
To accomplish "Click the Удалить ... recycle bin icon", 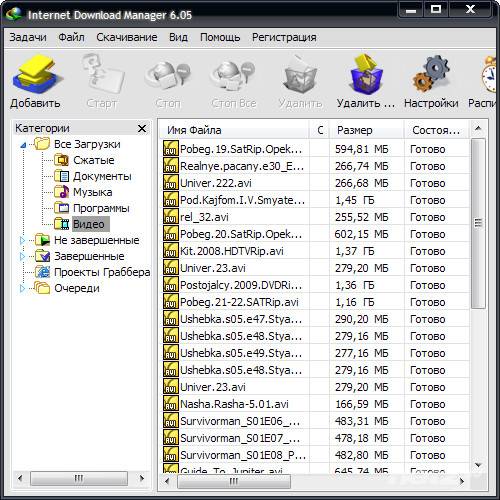I will click(x=366, y=75).
